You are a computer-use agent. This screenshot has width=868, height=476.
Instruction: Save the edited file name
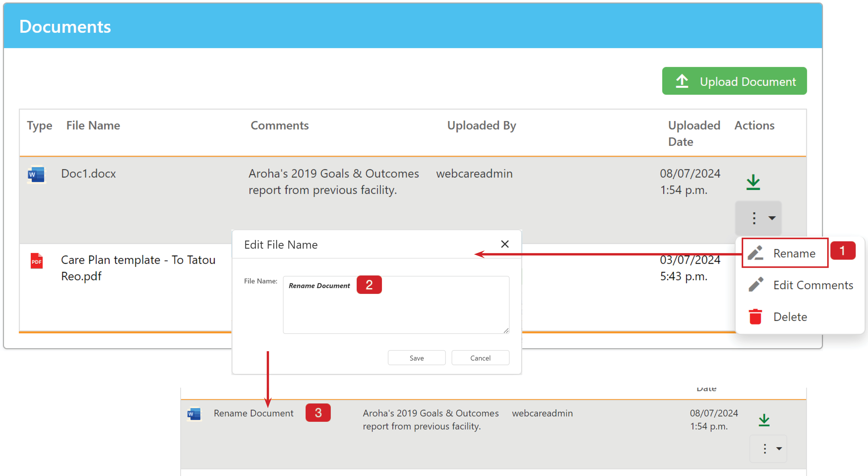[417, 358]
